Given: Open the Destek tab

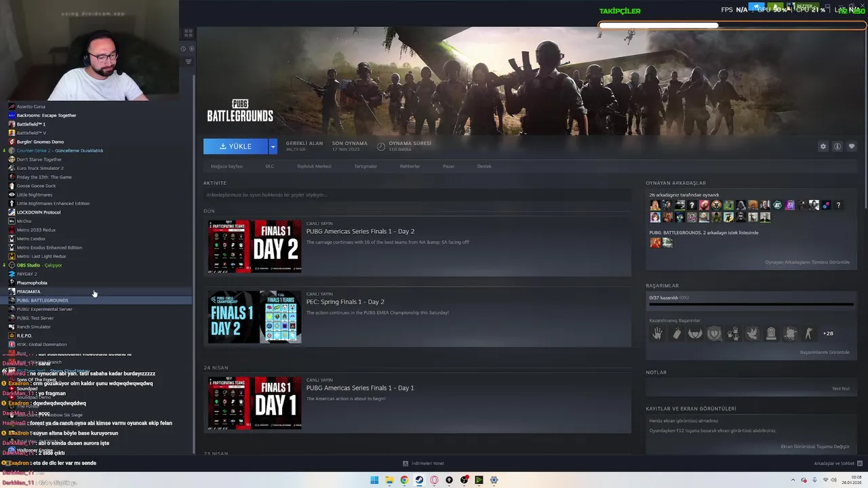Looking at the screenshot, I should 484,166.
